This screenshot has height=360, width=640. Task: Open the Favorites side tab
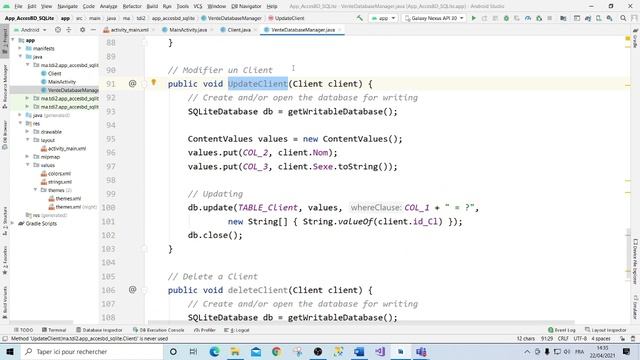click(4, 260)
